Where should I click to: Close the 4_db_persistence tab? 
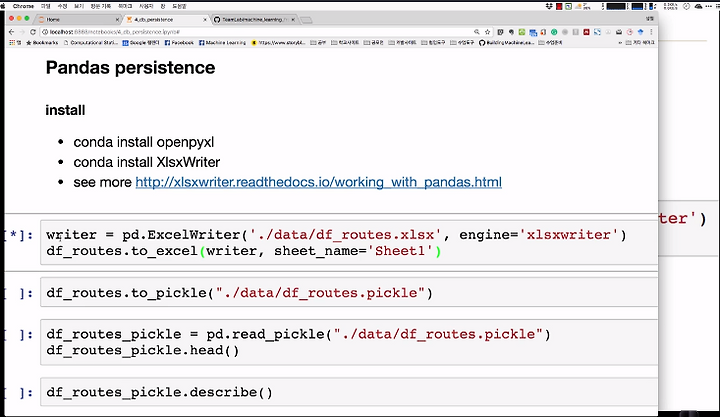[x=205, y=20]
